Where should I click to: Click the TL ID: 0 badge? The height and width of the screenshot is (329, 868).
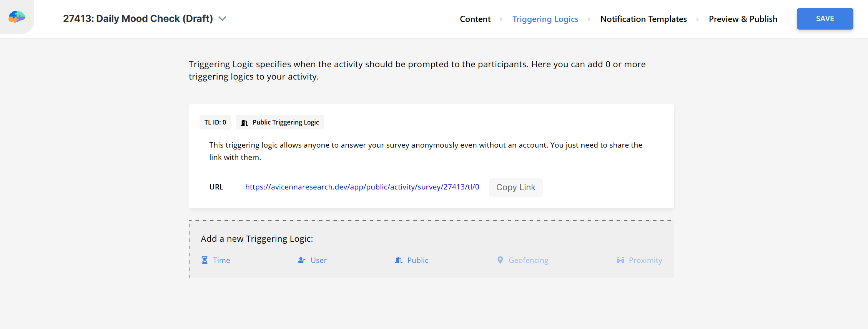[215, 122]
